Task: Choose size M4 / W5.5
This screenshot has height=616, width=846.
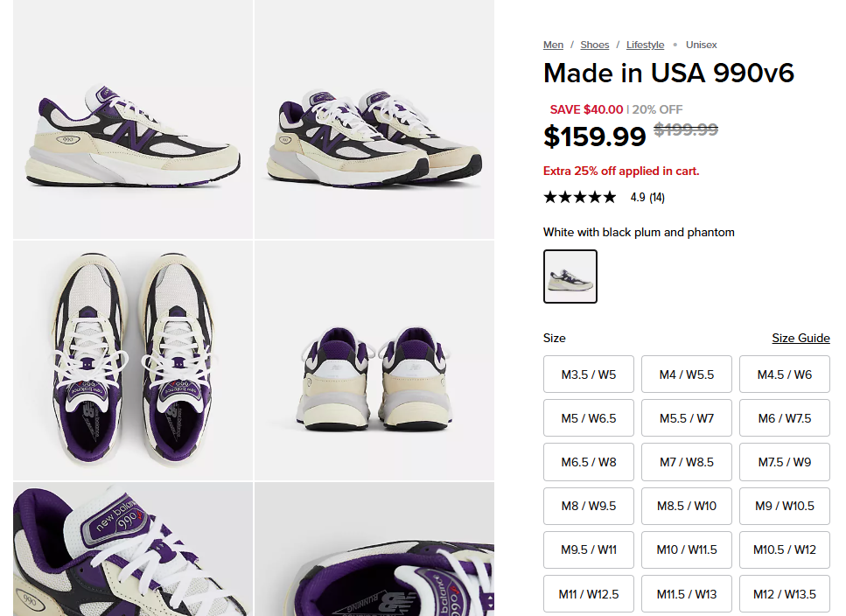Action: (686, 374)
